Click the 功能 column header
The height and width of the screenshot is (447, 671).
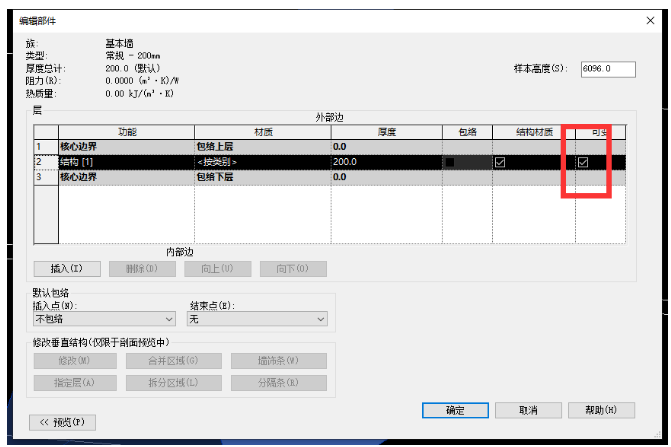(126, 132)
